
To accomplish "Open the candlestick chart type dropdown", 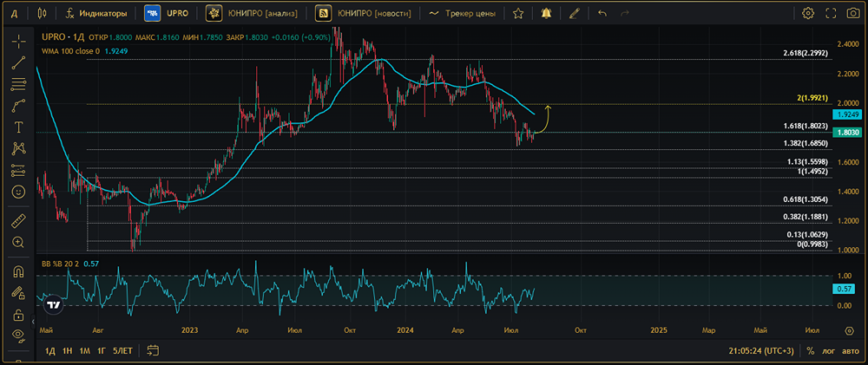I will (x=43, y=13).
